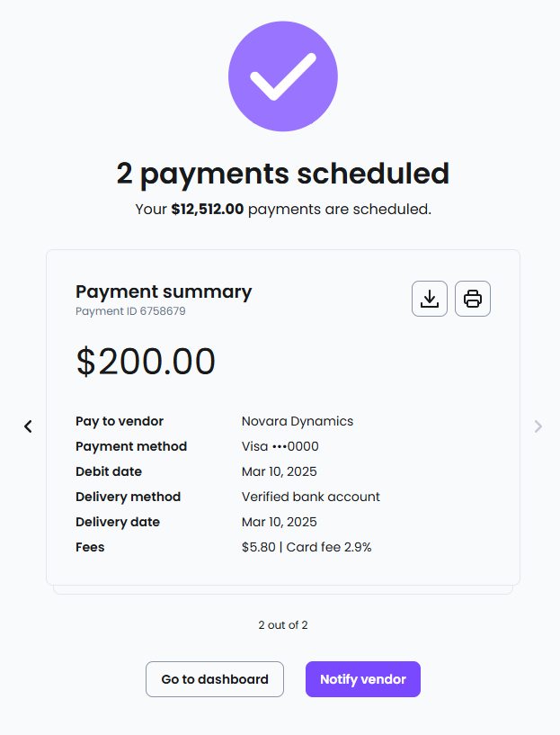The width and height of the screenshot is (560, 735).
Task: Click the Payment summary title
Action: (164, 291)
